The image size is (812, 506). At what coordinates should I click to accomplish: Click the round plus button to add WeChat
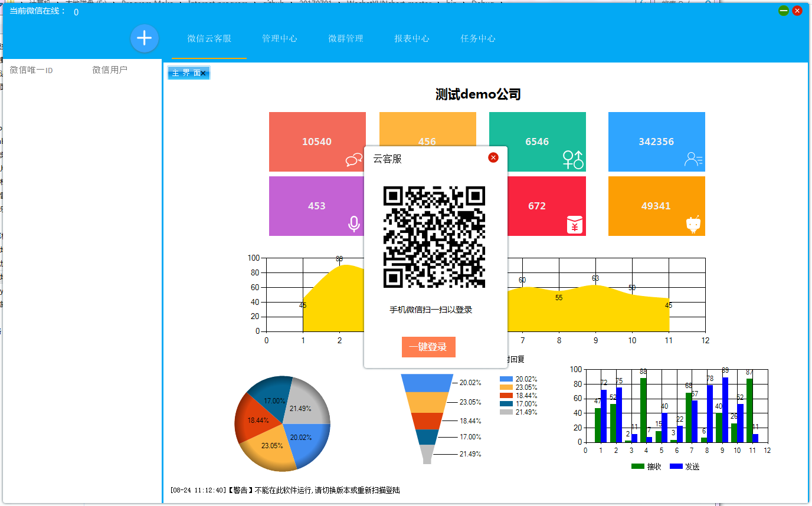[145, 39]
